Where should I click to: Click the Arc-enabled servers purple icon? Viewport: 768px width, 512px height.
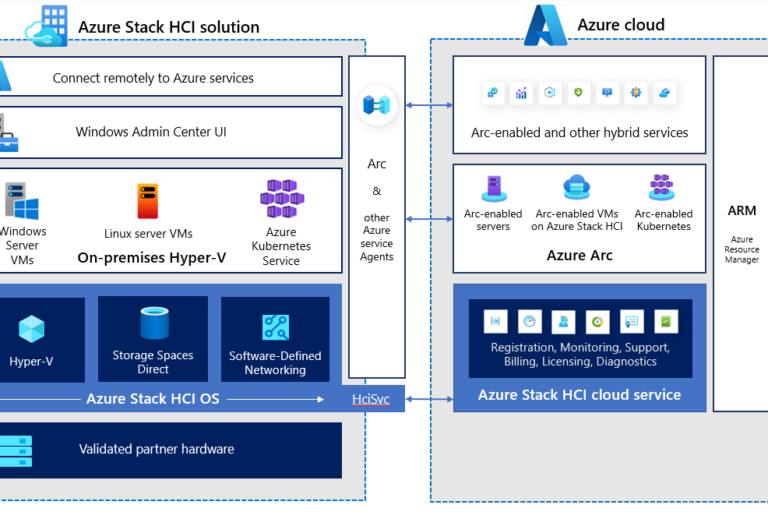coord(493,189)
